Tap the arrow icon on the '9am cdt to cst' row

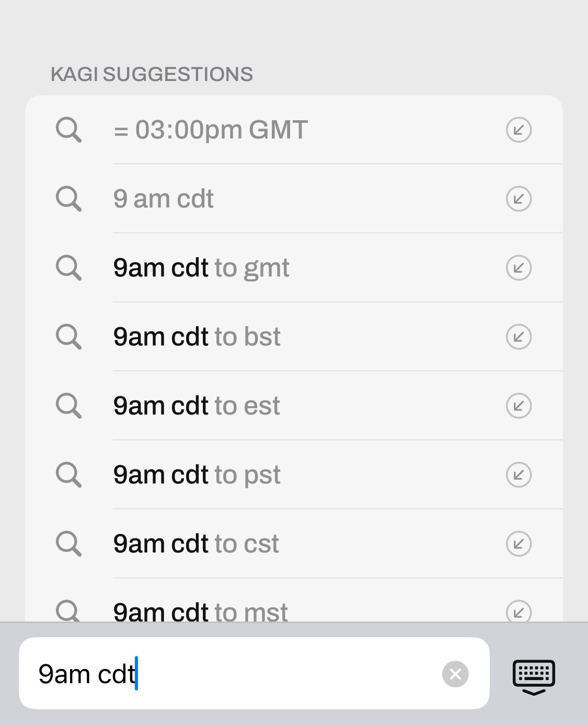coord(518,544)
